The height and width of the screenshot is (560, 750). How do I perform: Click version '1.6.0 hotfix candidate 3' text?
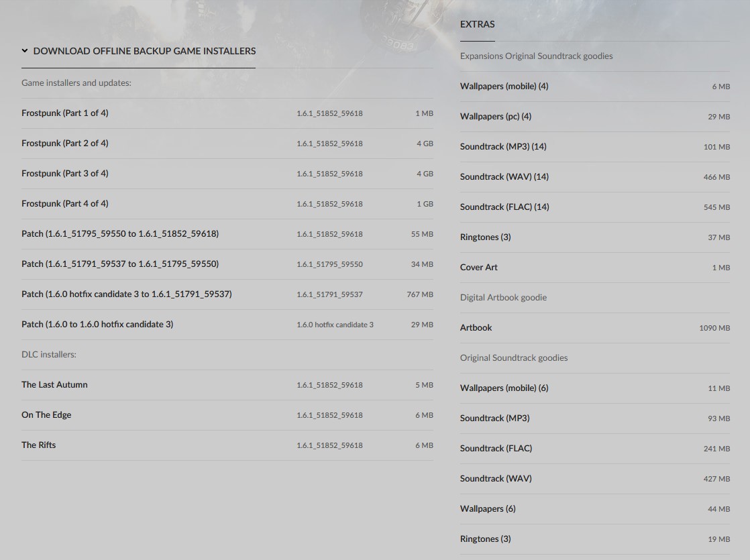coord(335,325)
